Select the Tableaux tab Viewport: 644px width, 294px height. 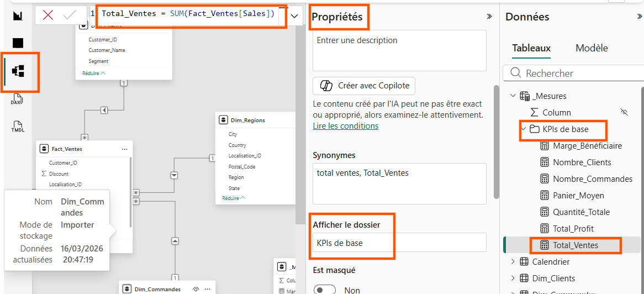[x=531, y=48]
